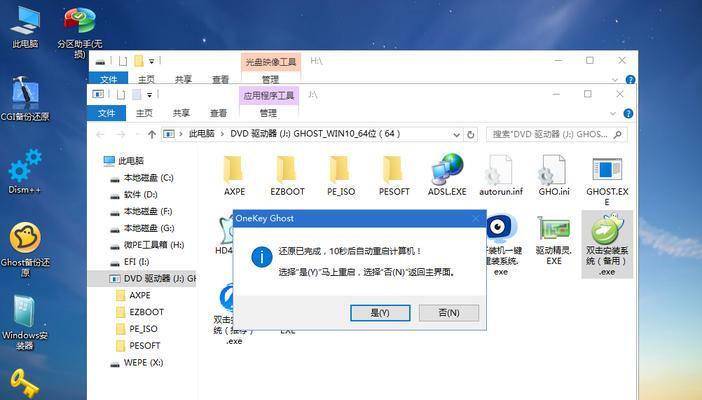
Task: Open CGI备份还原 desktop icon
Action: pos(25,99)
